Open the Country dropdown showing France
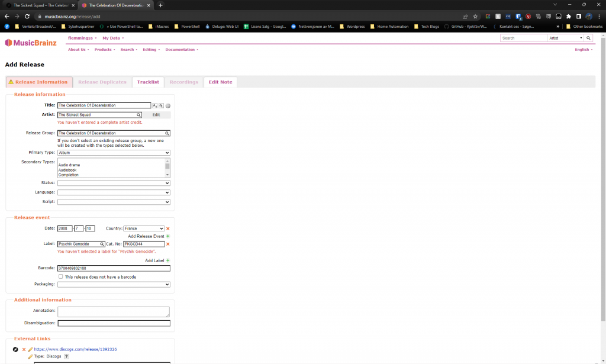This screenshot has height=364, width=606. [x=144, y=228]
